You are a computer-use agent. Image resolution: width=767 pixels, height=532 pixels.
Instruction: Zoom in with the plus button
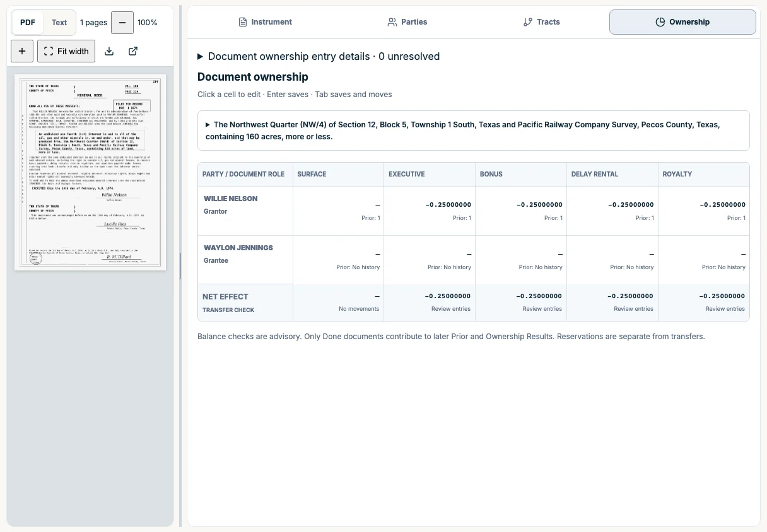tap(22, 51)
